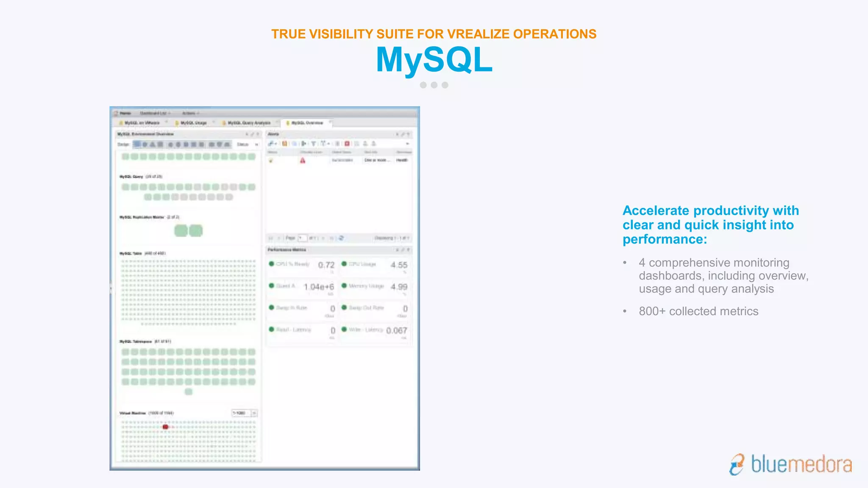Open the Dashboard List dropdown menu
The width and height of the screenshot is (868, 488).
pos(155,113)
